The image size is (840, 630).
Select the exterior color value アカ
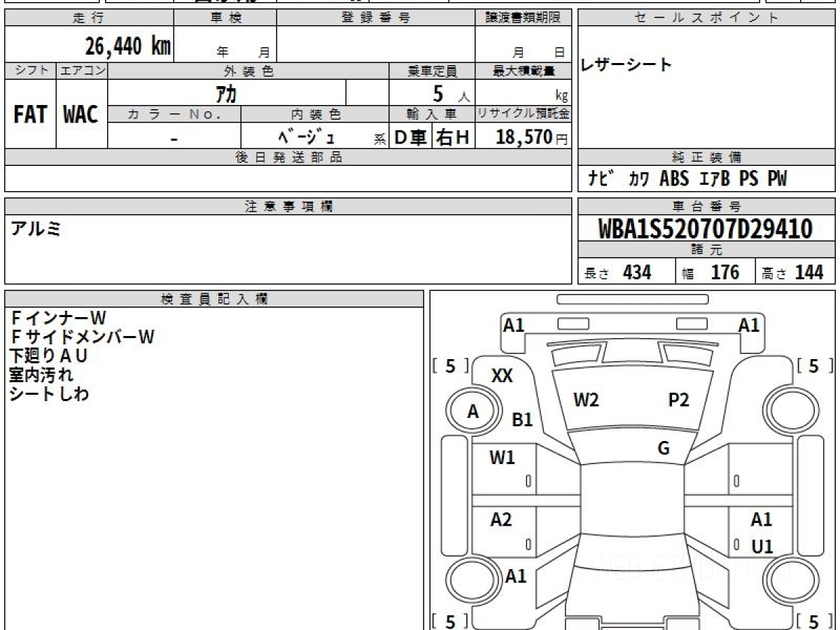click(227, 93)
